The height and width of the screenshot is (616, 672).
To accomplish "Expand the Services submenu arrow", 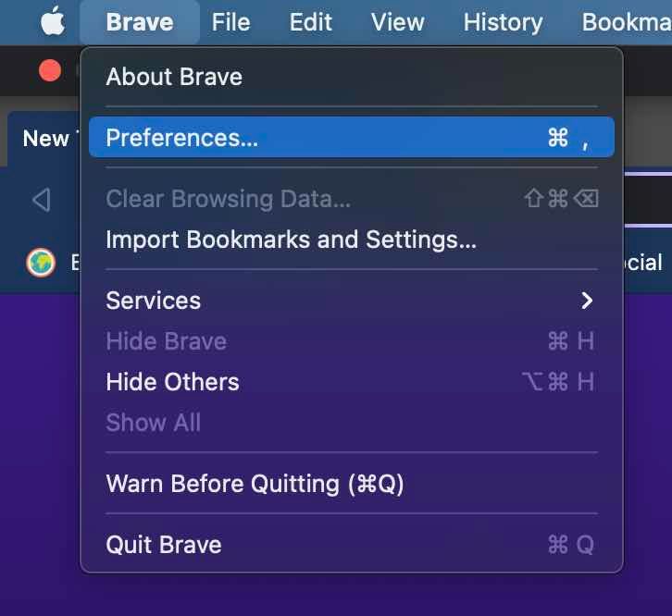I will 587,301.
